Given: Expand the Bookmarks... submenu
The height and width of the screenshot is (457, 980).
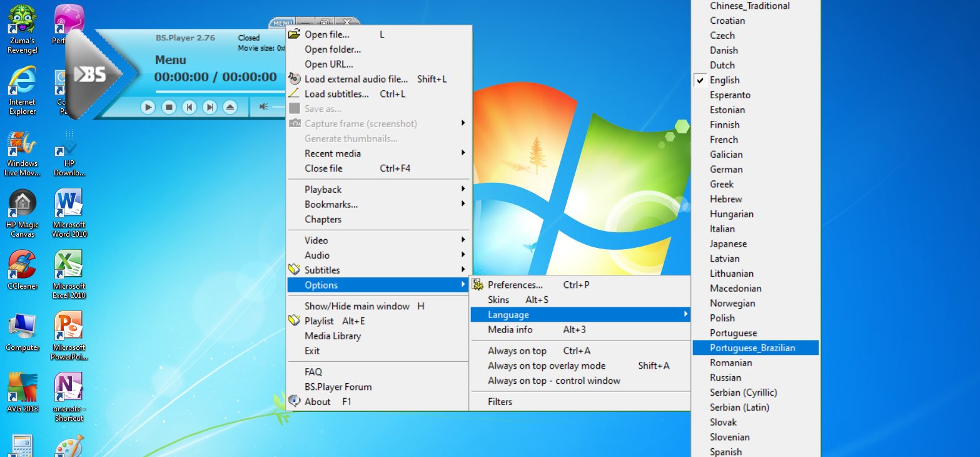Looking at the screenshot, I should [378, 205].
